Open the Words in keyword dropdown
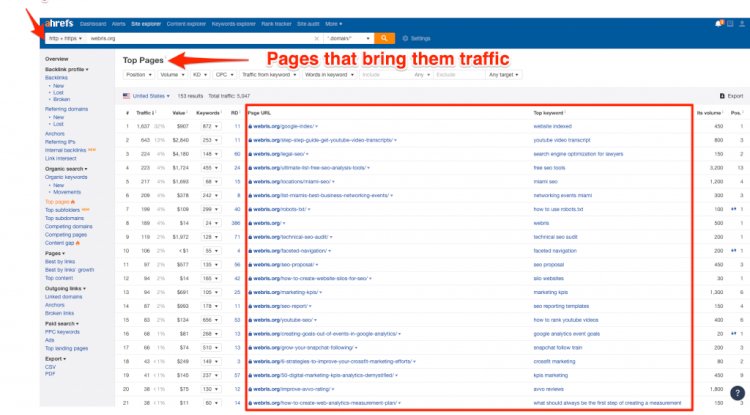 (x=329, y=75)
